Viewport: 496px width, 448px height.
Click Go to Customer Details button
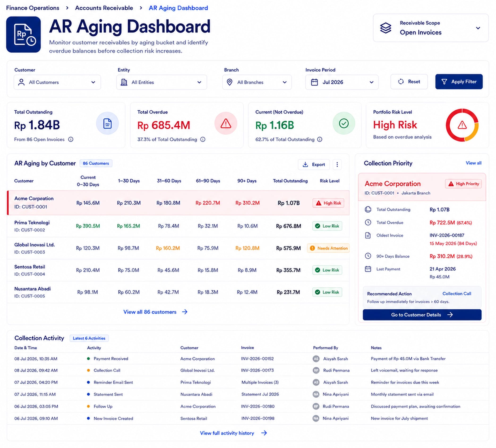tap(422, 314)
